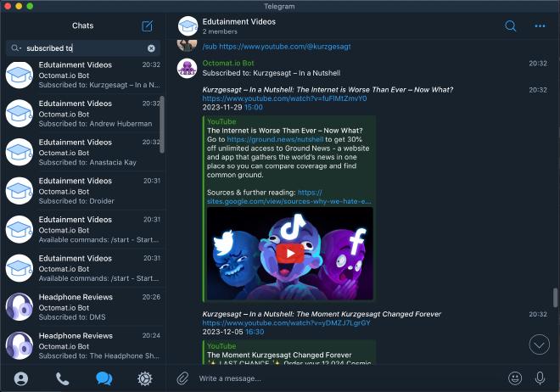Open the youtube.com/watch?v=fuFlMtZmvY0 link

(x=284, y=98)
